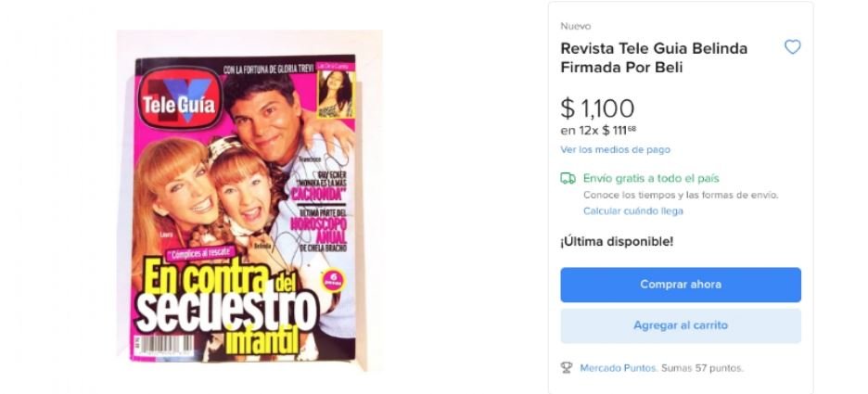
Task: Click the 12x $111.68 installments text
Action: point(598,131)
